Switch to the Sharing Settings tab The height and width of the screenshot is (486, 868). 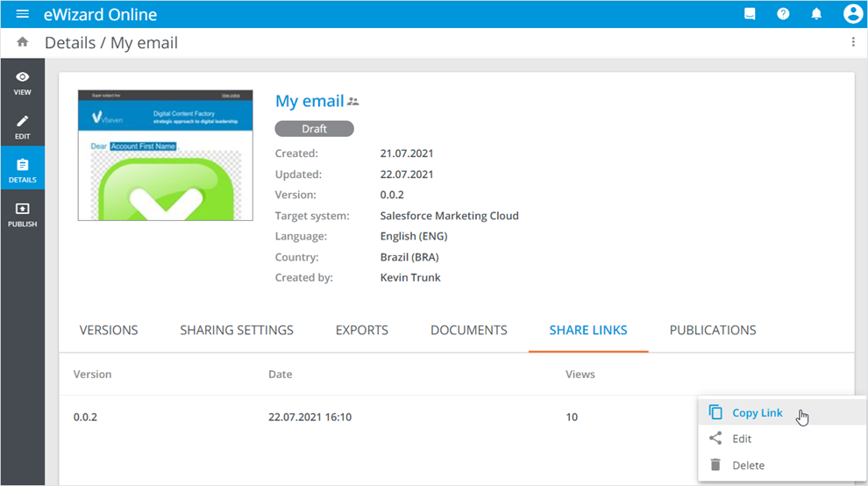237,331
